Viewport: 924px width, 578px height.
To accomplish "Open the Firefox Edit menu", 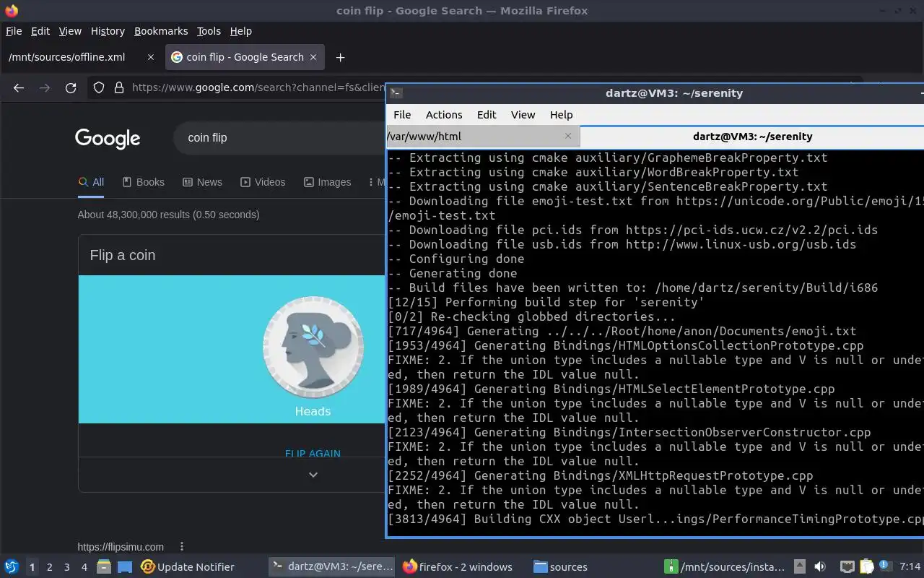I will pos(40,31).
